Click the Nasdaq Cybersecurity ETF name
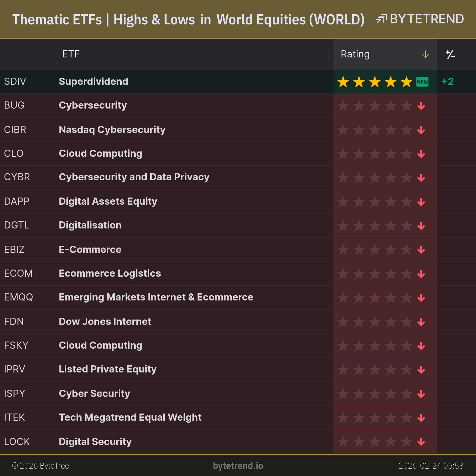Image resolution: width=476 pixels, height=476 pixels. tap(112, 130)
